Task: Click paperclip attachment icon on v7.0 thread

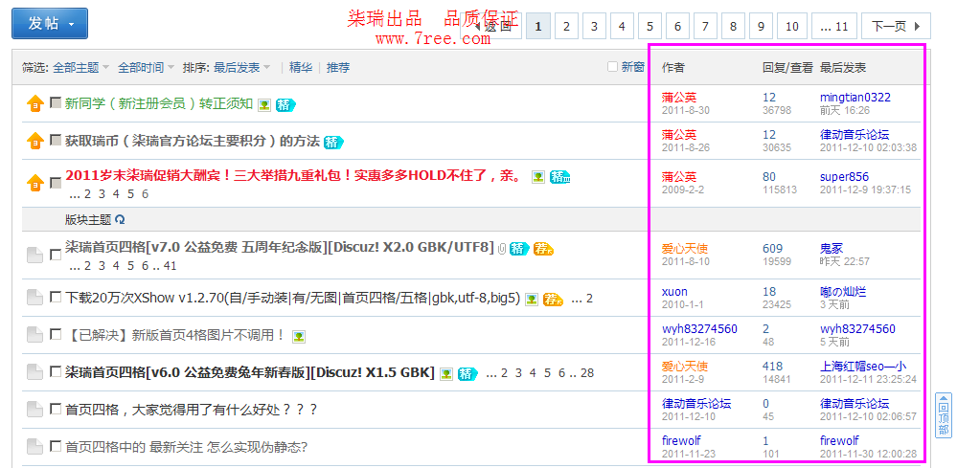Action: tap(502, 249)
